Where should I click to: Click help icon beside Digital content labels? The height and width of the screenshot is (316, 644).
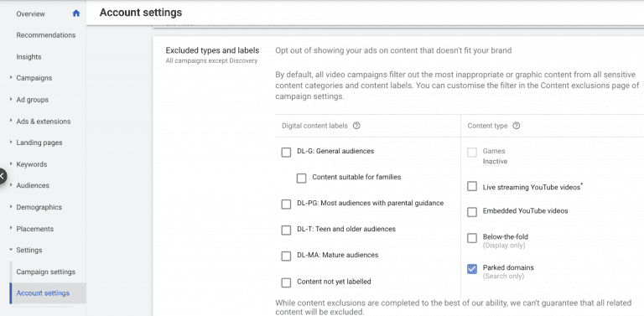pos(356,126)
